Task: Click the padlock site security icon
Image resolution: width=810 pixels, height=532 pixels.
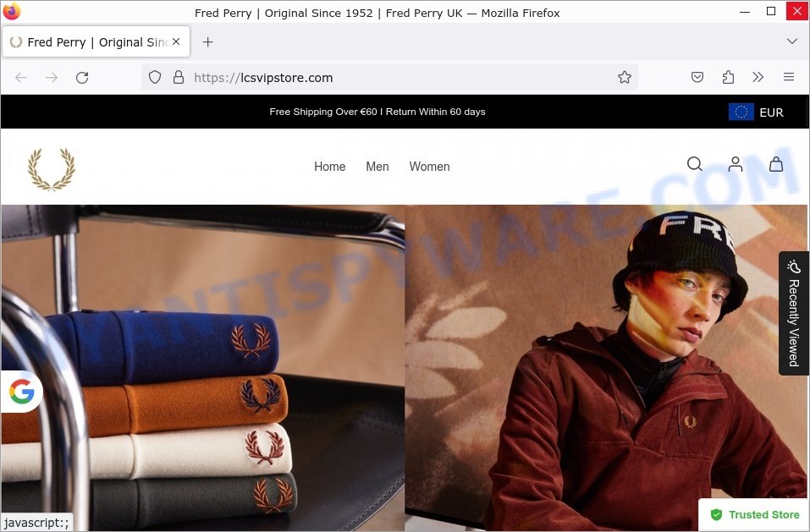Action: tap(179, 78)
